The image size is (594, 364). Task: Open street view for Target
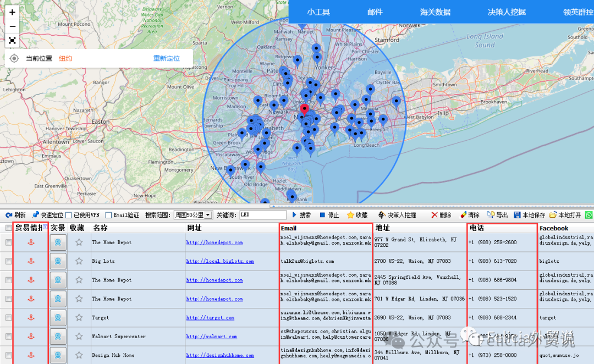pos(58,317)
